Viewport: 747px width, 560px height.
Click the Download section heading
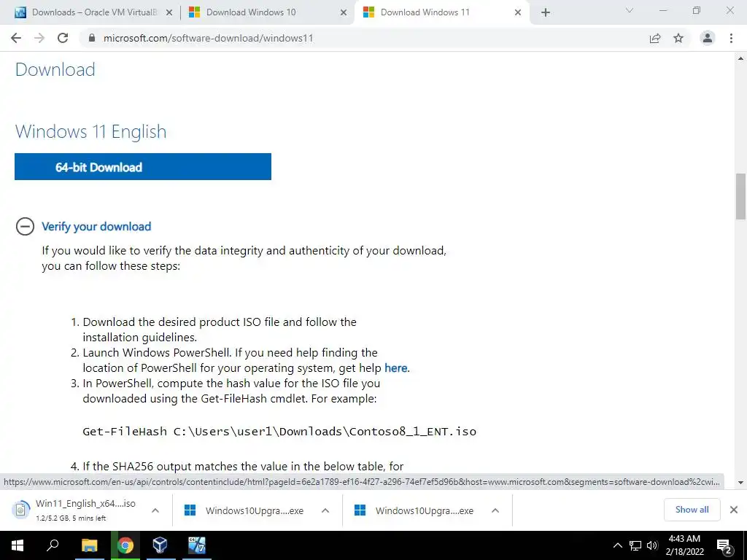(x=55, y=69)
